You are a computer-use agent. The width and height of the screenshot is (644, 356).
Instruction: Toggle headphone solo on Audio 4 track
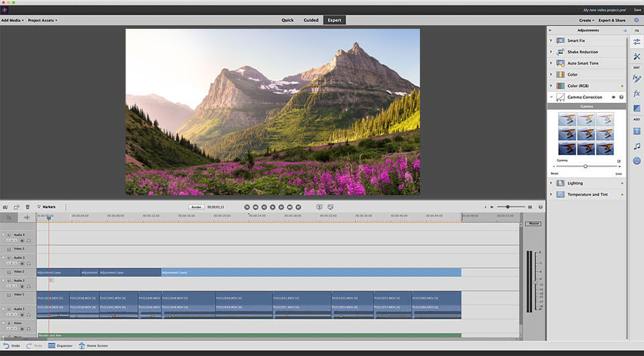point(29,240)
